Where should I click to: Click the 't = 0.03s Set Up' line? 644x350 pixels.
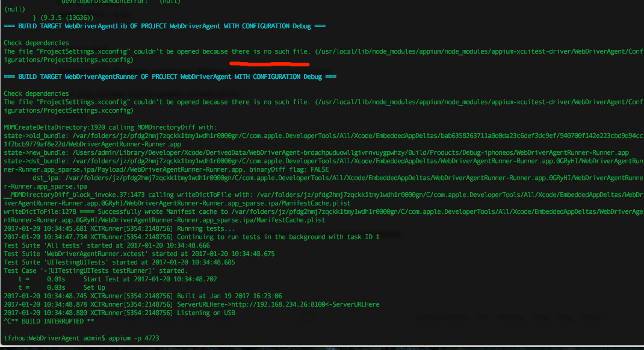tap(61, 287)
